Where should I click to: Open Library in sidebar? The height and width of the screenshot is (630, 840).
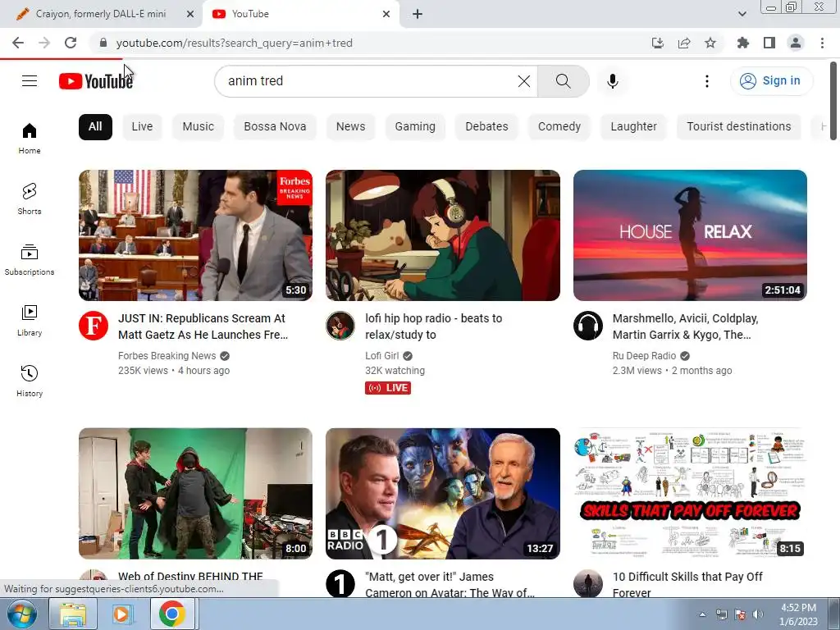click(30, 321)
